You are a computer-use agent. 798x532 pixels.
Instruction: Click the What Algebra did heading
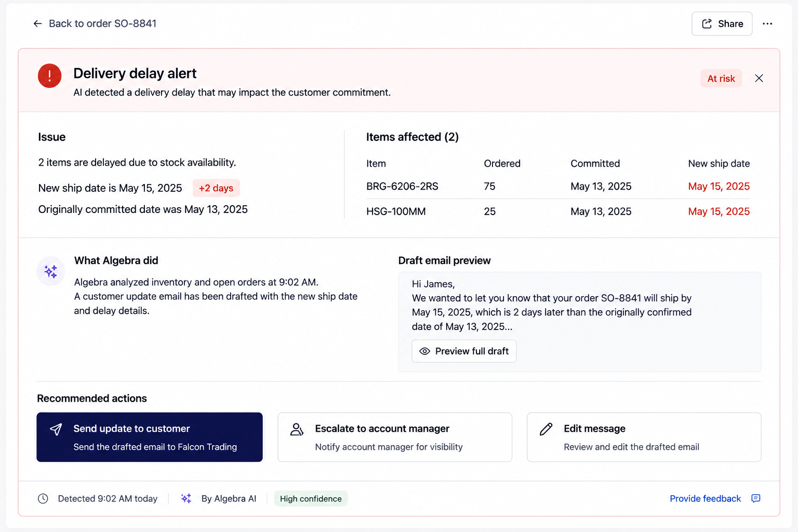(x=116, y=261)
